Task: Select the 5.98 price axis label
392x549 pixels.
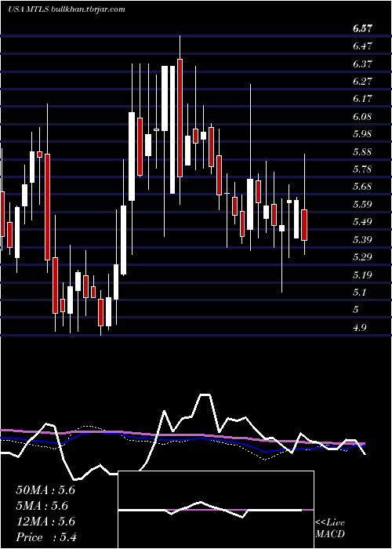Action: coord(362,134)
